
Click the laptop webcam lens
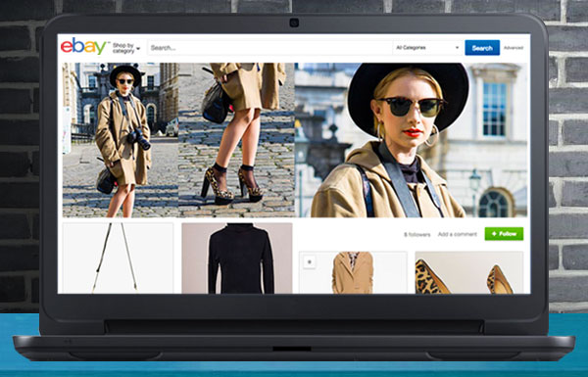click(294, 23)
